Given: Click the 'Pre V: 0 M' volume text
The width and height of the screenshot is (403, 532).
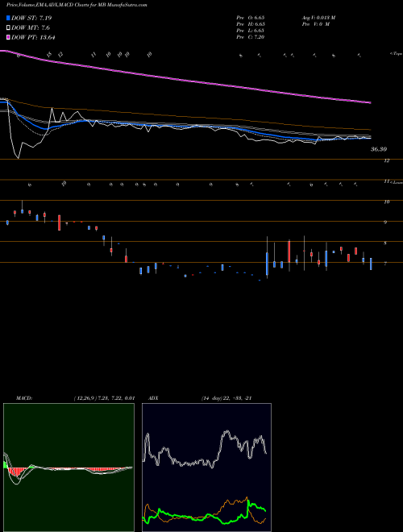Looking at the screenshot, I should point(315,24).
